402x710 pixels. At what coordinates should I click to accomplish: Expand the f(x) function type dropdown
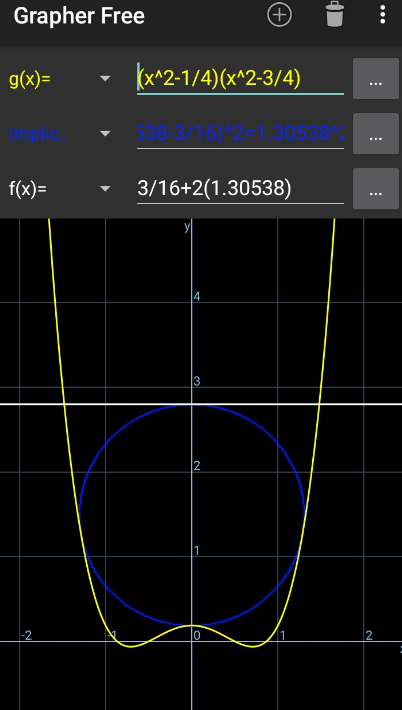point(105,188)
